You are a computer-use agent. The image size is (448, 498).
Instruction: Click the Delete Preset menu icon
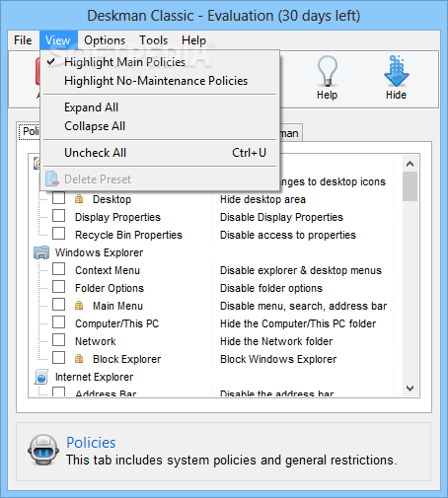click(x=52, y=178)
